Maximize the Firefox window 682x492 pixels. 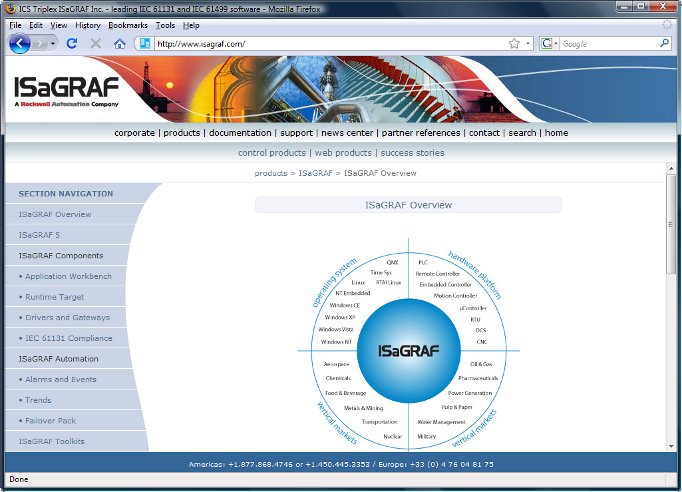pos(640,7)
